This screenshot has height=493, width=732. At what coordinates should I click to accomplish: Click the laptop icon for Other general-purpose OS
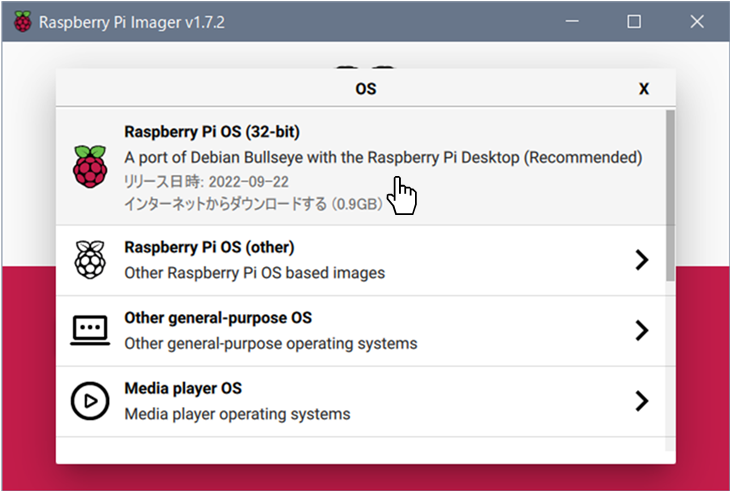pyautogui.click(x=90, y=330)
